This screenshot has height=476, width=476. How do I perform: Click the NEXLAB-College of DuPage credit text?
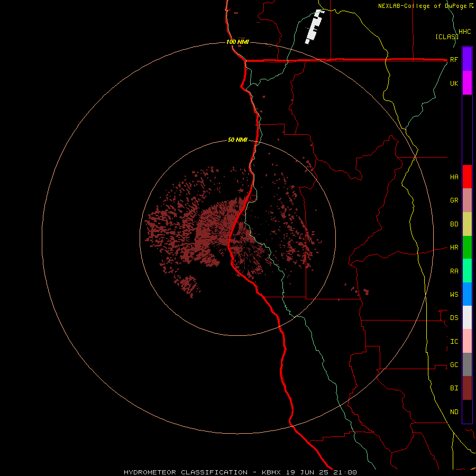pyautogui.click(x=424, y=6)
